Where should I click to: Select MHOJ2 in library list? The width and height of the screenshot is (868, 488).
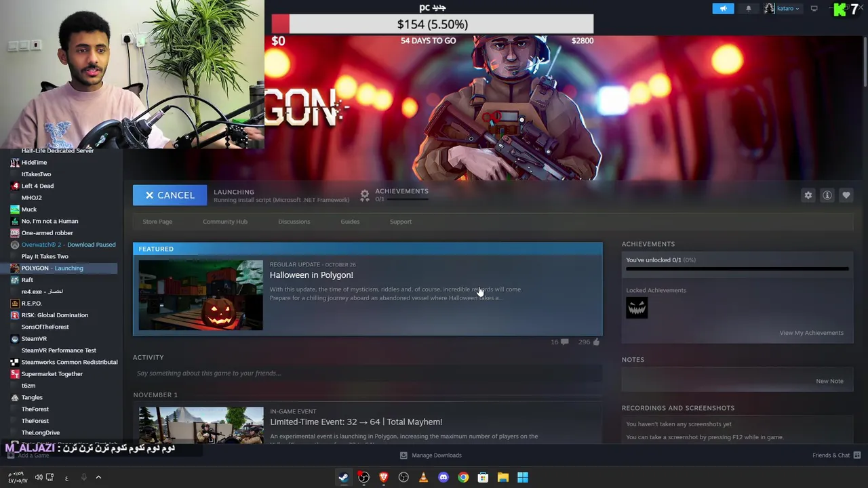31,198
